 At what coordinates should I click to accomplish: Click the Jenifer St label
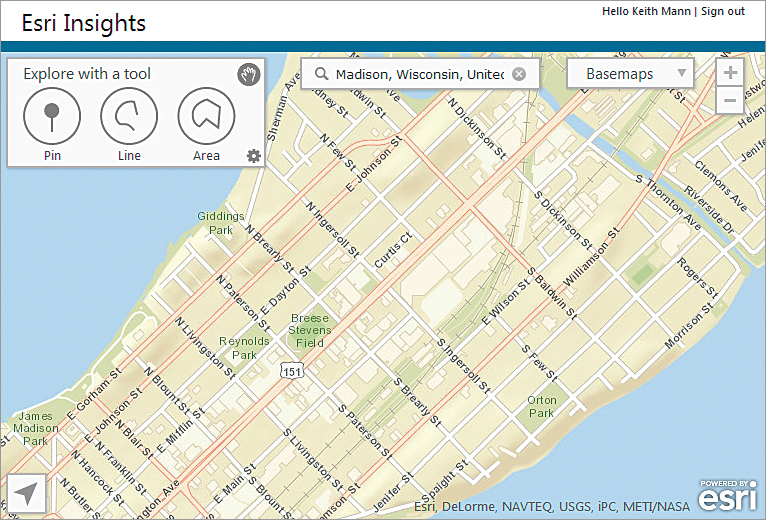[x=393, y=491]
